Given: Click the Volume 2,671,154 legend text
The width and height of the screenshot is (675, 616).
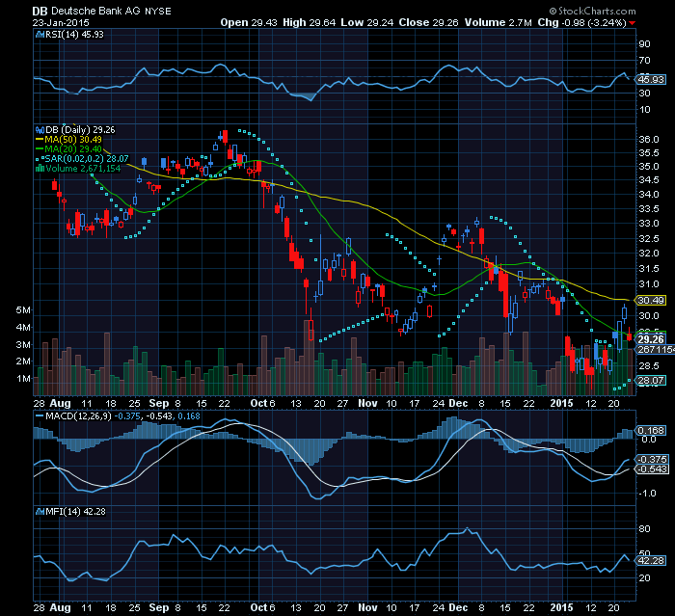Looking at the screenshot, I should (83, 169).
